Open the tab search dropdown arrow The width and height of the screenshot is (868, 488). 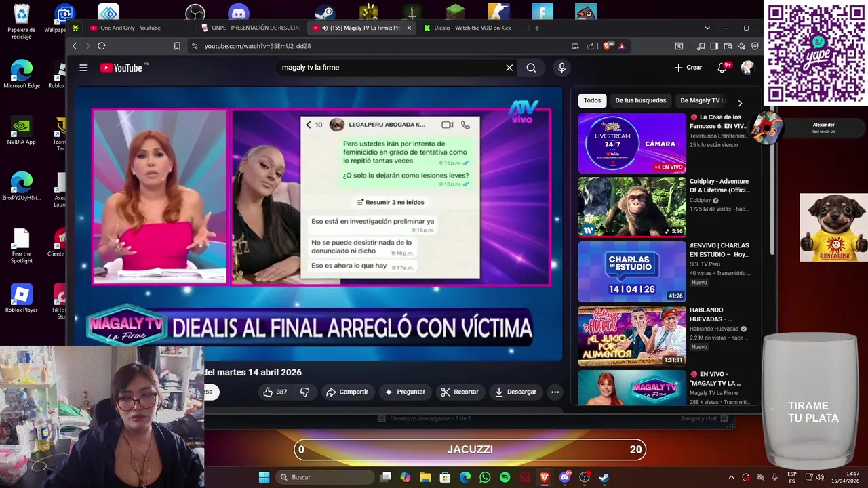[x=707, y=28]
